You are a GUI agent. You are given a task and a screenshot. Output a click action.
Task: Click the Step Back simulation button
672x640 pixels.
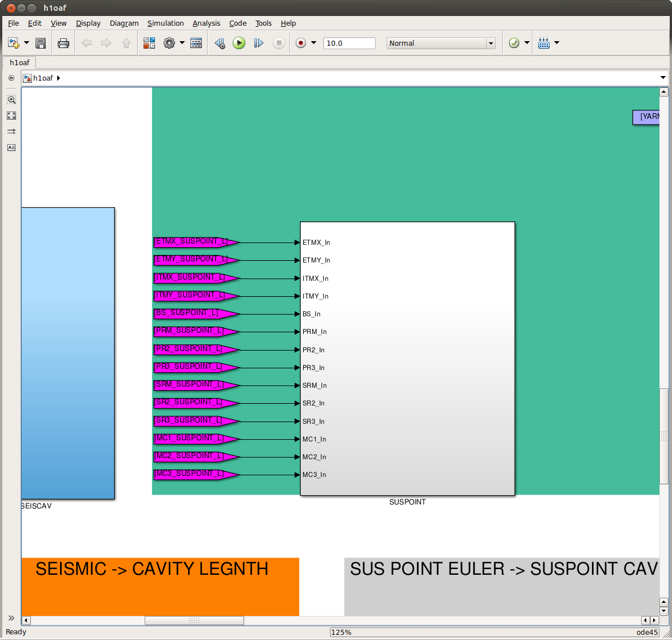pos(220,43)
